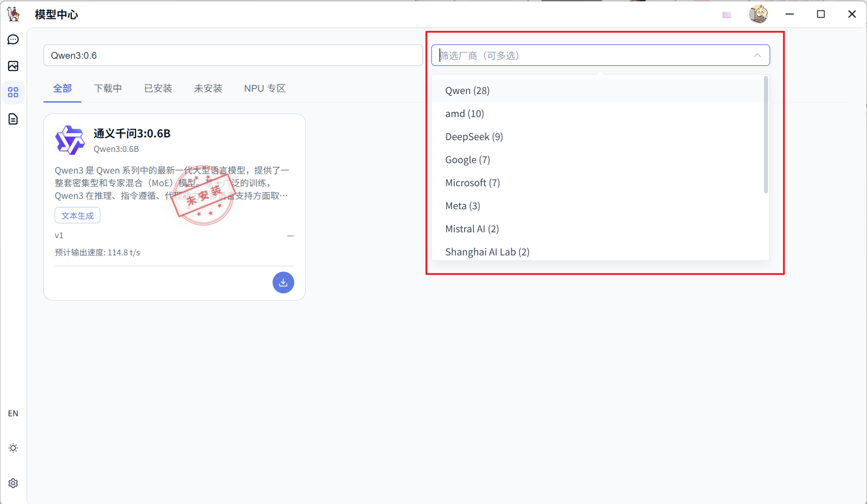The height and width of the screenshot is (504, 867).
Task: Click the Qwen3:0.6B subtitle
Action: pyautogui.click(x=116, y=149)
